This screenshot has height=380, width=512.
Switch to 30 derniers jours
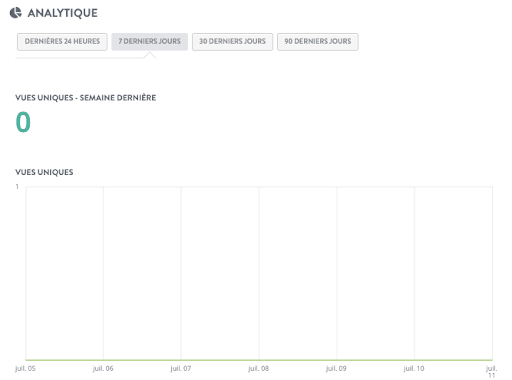coord(232,42)
